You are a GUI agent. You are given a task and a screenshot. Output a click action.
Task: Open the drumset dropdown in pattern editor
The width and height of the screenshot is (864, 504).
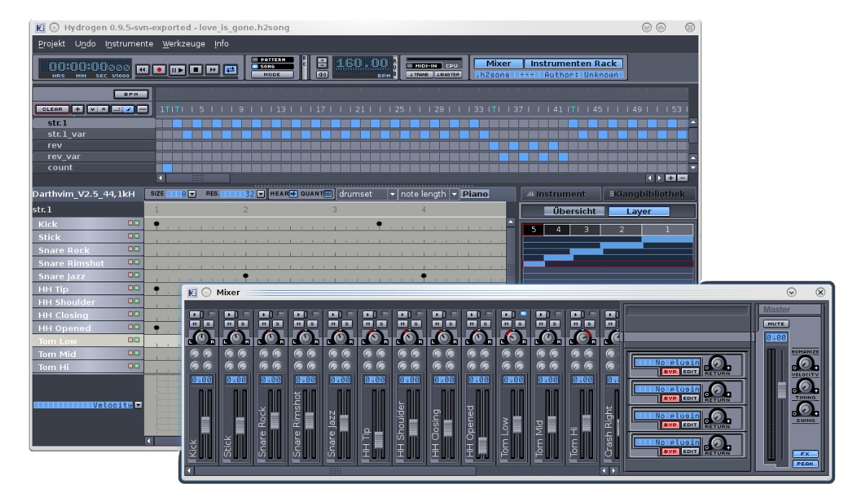[392, 194]
